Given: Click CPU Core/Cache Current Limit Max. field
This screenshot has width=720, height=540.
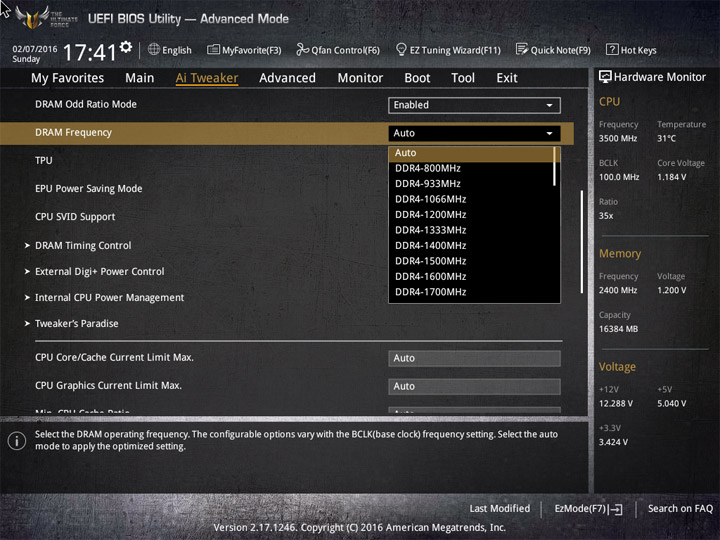Looking at the screenshot, I should click(474, 358).
